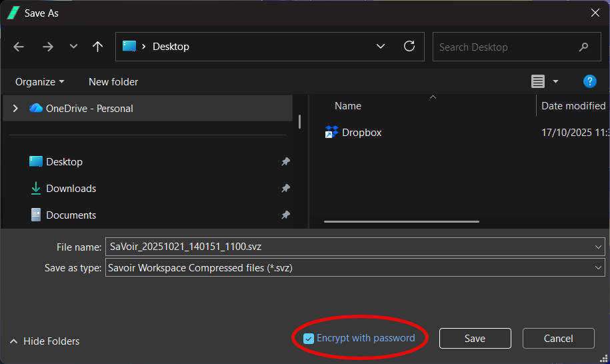Open the Help question mark icon
The image size is (610, 364).
click(x=589, y=81)
